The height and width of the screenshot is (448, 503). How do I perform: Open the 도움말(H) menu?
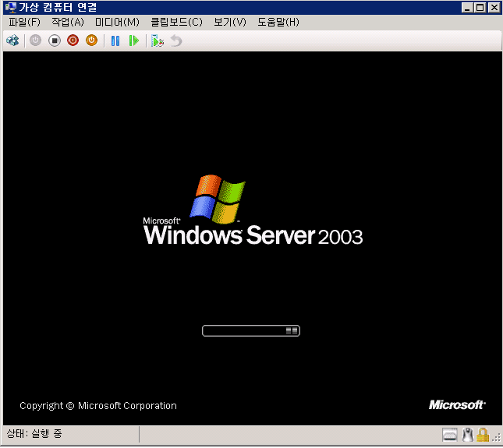tap(278, 22)
